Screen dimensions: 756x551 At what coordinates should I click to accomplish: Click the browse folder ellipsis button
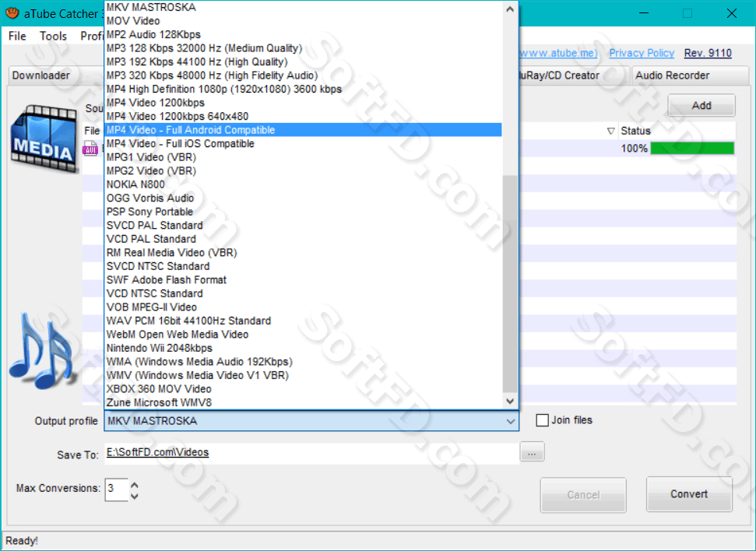point(532,453)
